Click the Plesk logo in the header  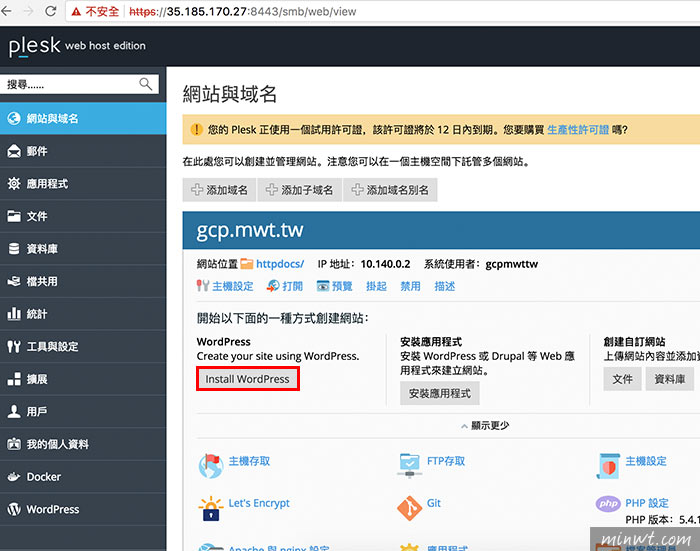pyautogui.click(x=34, y=46)
